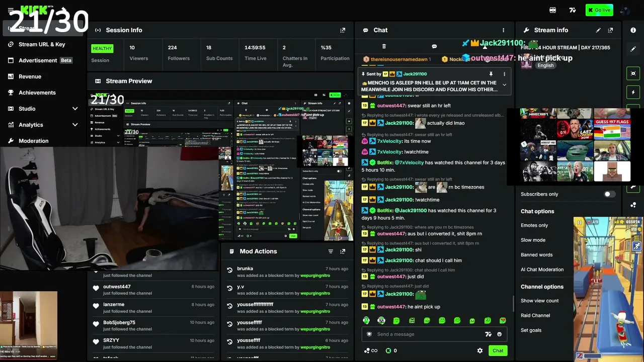Click the undo icon for y.v blocked term
Image resolution: width=644 pixels, height=362 pixels.
tap(230, 288)
